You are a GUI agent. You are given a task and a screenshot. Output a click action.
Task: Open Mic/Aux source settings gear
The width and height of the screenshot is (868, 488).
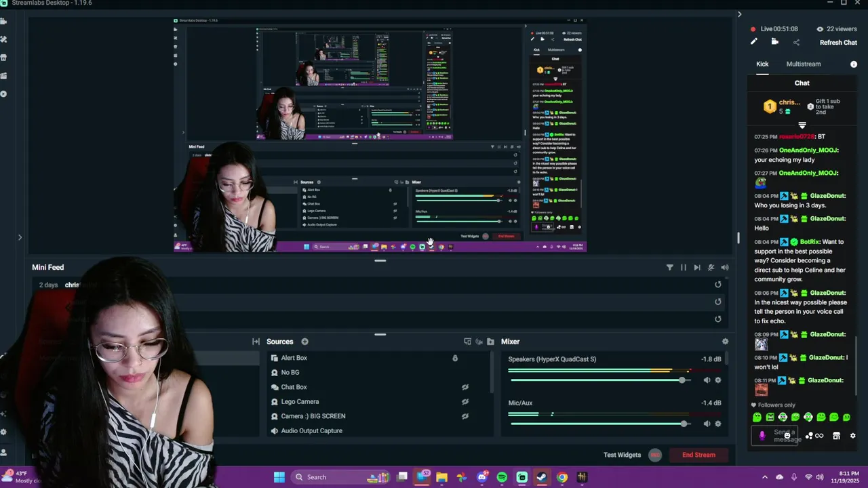pos(718,424)
